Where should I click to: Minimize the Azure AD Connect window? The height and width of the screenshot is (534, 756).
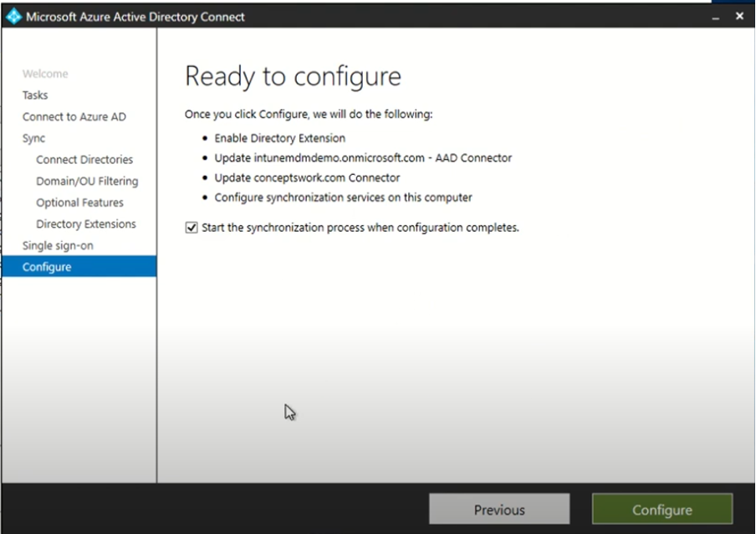716,16
